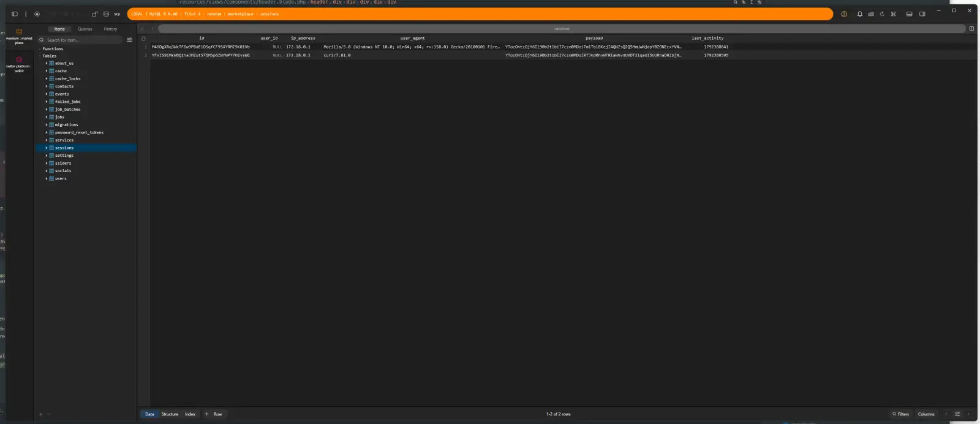Open the settings table in sidebar
Screen dimensions: 980x424
pos(64,156)
